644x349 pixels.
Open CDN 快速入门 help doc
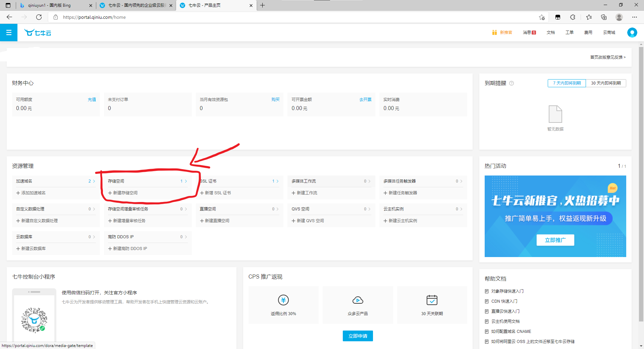(x=504, y=301)
